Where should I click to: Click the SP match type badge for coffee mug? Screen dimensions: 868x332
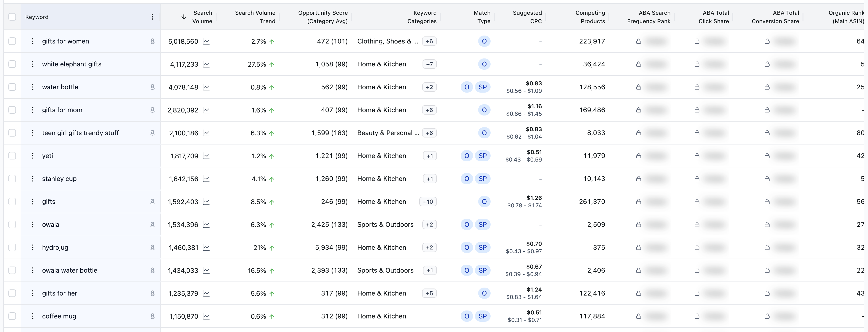click(x=483, y=316)
